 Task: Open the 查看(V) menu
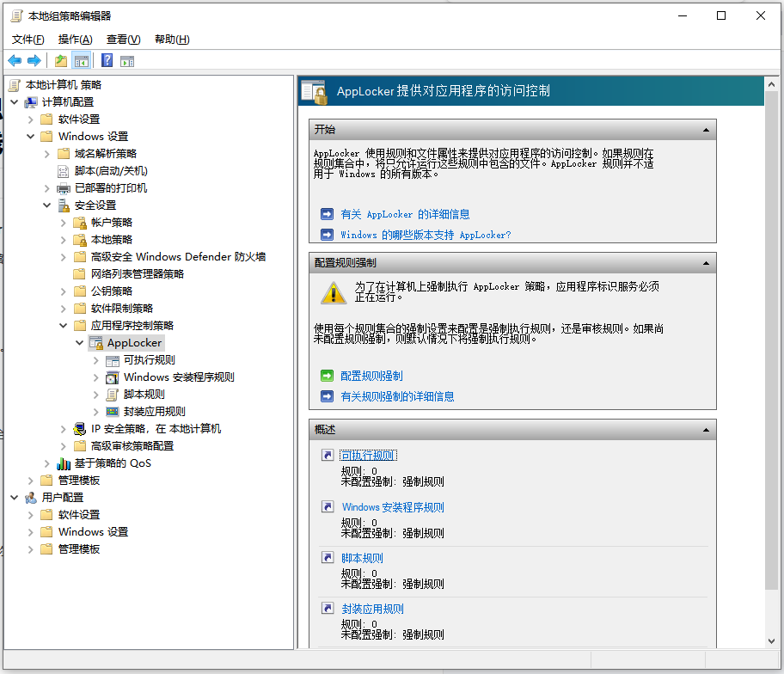(124, 40)
